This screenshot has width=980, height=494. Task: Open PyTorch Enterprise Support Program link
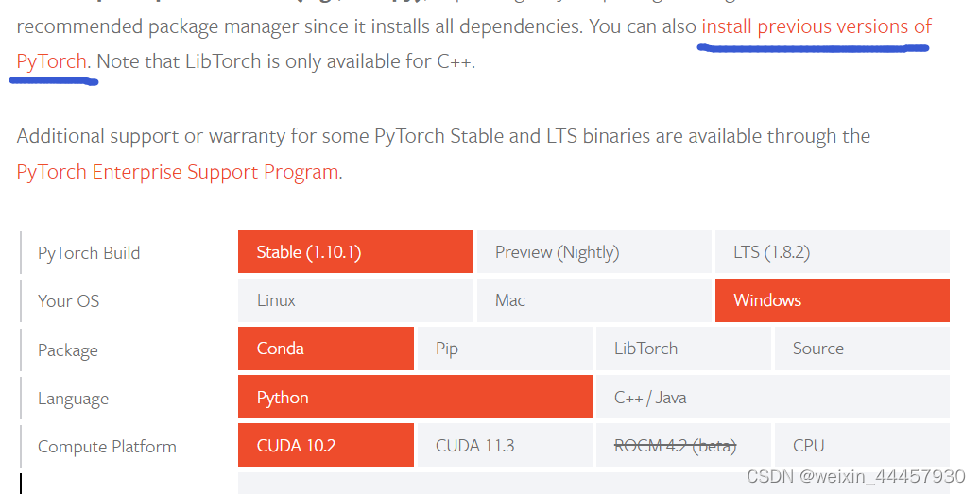click(179, 172)
